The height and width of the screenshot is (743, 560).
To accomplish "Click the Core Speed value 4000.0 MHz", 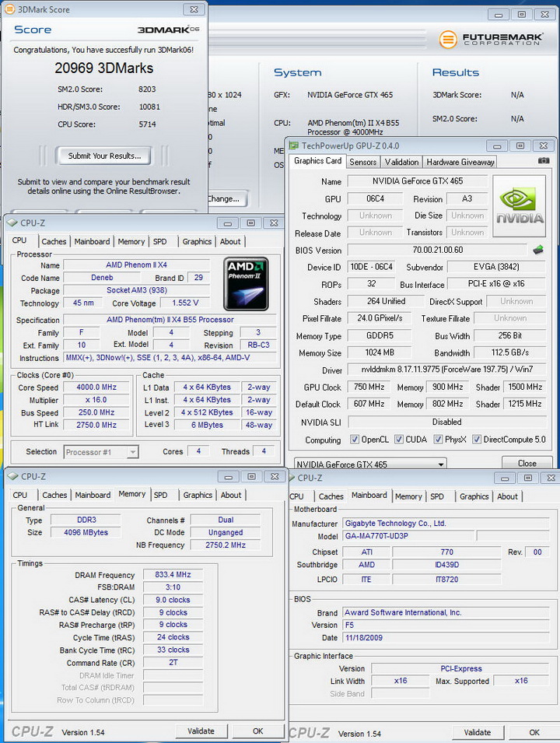I will click(x=96, y=387).
